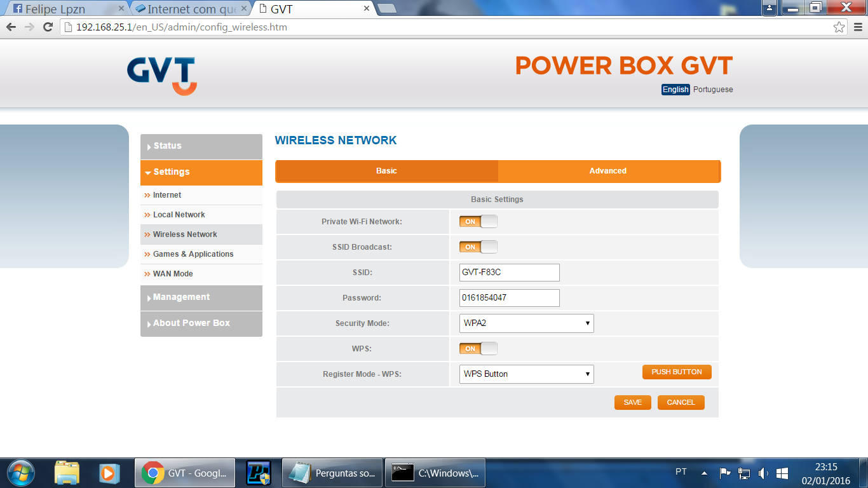Go back using the browser back arrow
The height and width of the screenshot is (488, 868).
pos(11,27)
